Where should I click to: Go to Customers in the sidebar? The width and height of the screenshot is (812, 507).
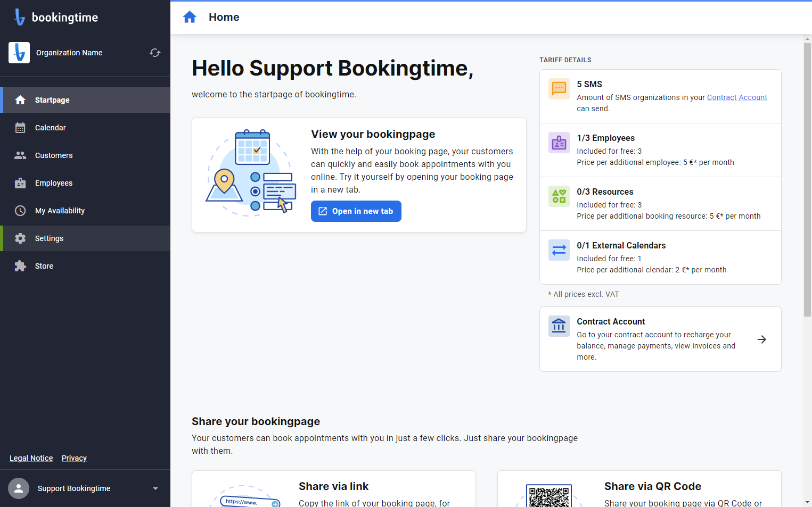[x=85, y=155]
